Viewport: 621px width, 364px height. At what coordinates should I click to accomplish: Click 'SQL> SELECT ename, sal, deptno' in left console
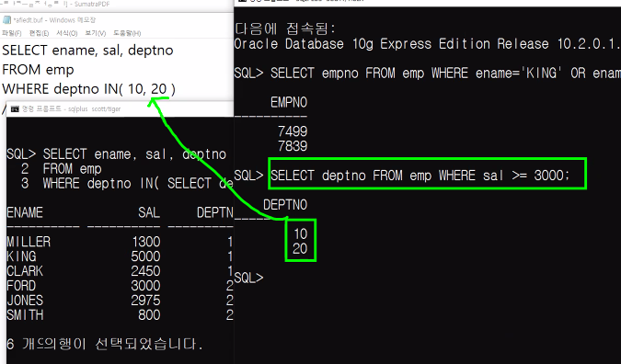(x=117, y=154)
